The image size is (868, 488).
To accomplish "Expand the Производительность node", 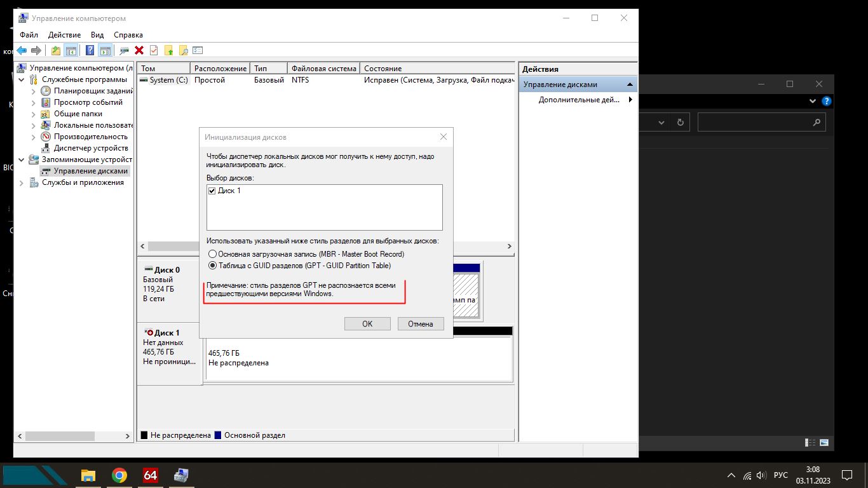I will click(34, 137).
